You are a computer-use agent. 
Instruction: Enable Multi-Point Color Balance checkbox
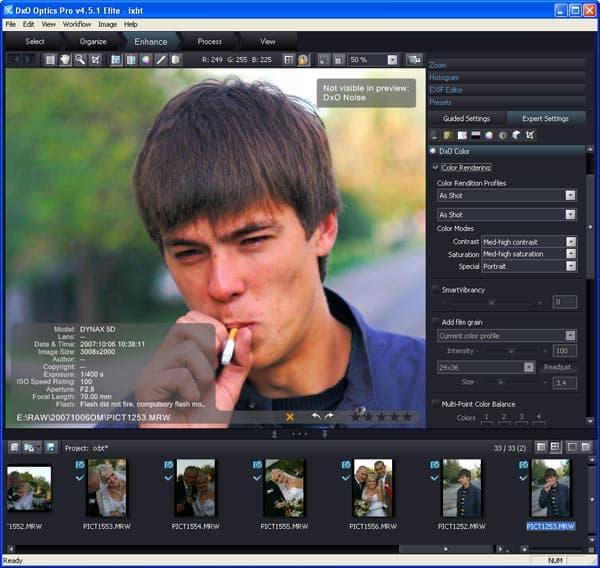coord(435,404)
